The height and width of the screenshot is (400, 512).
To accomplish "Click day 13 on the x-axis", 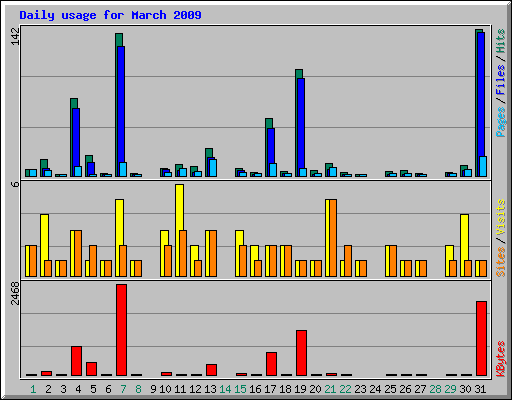I will coord(210,389).
